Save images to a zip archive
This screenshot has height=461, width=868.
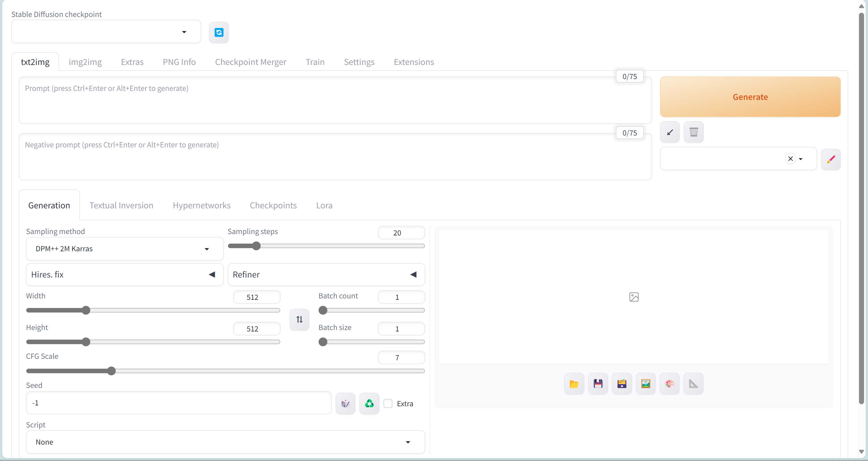[x=622, y=384]
